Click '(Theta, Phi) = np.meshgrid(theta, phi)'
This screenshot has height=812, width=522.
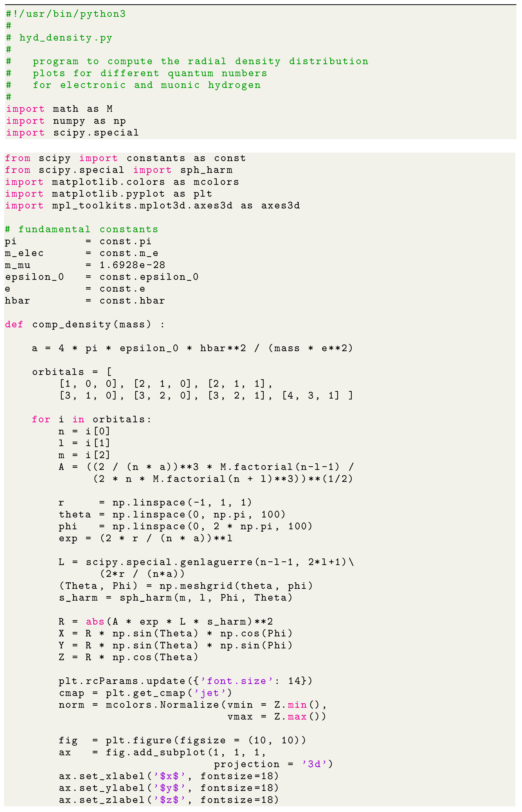coord(186,586)
